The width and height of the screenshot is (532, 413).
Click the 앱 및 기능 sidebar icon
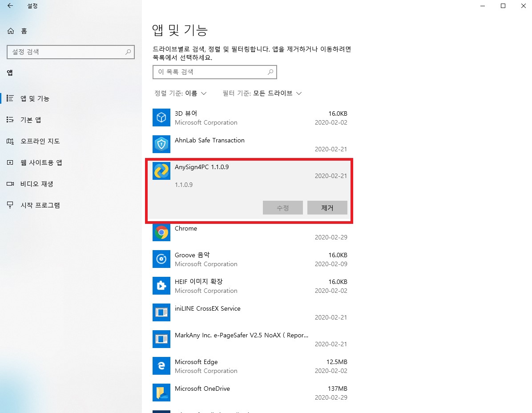coord(10,98)
